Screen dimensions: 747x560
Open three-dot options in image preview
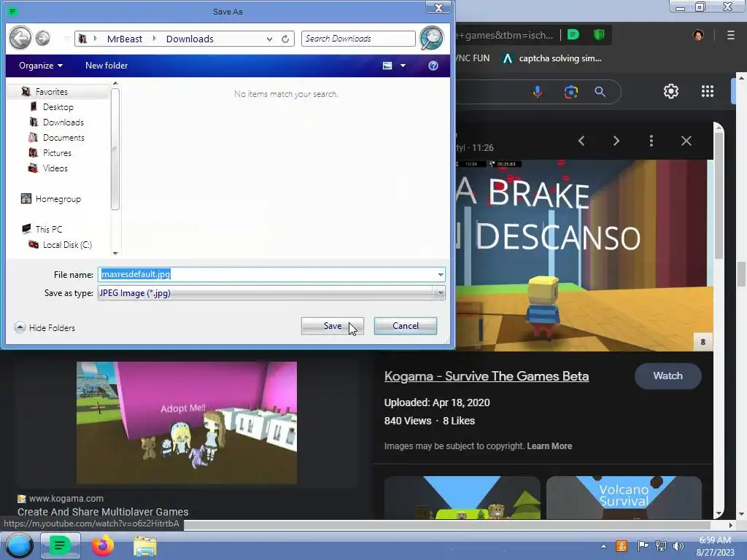coord(651,141)
